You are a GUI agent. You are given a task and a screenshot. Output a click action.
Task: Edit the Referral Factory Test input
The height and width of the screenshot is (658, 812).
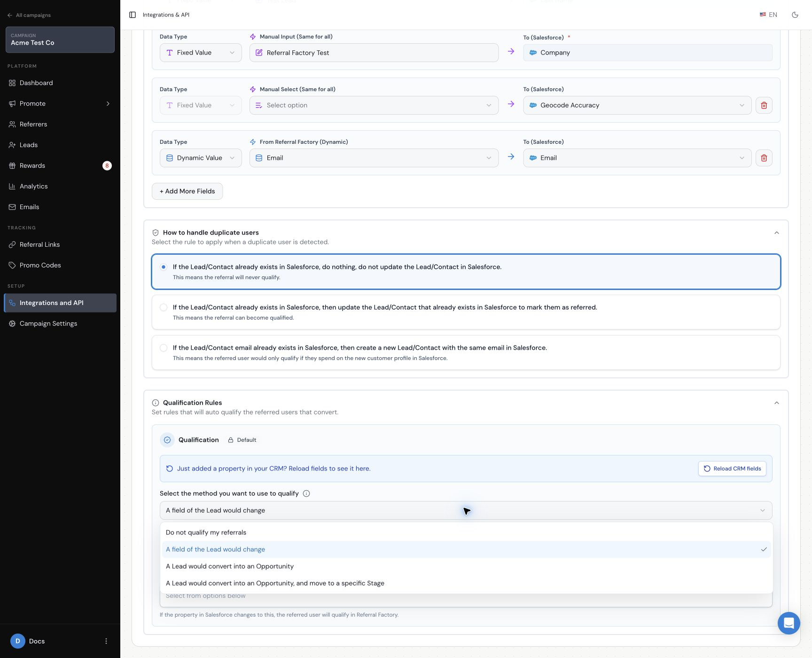374,53
